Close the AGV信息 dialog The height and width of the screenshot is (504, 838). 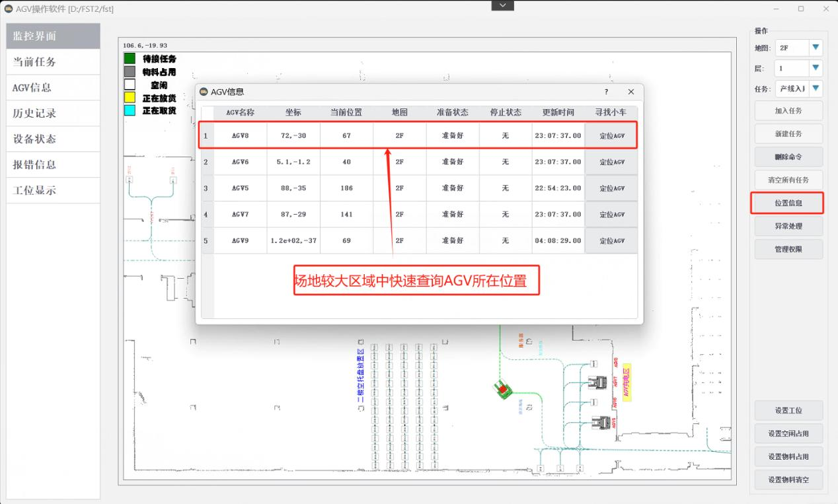click(x=630, y=92)
